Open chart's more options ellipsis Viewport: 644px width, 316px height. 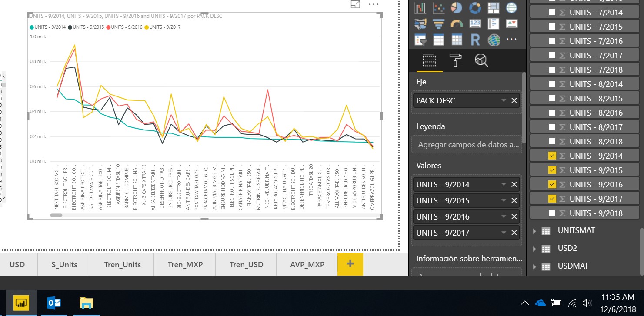coord(374,4)
